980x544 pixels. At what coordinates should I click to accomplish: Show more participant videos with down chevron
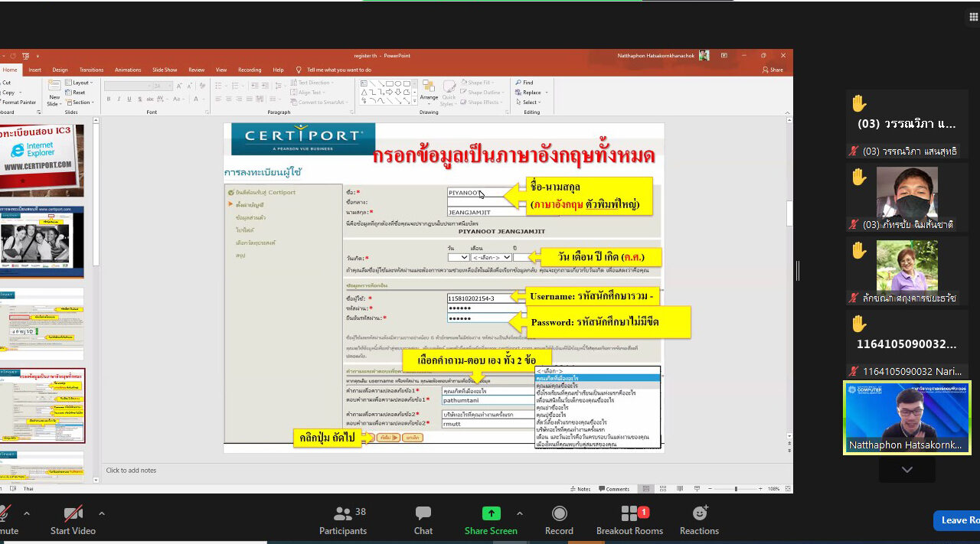click(x=907, y=470)
